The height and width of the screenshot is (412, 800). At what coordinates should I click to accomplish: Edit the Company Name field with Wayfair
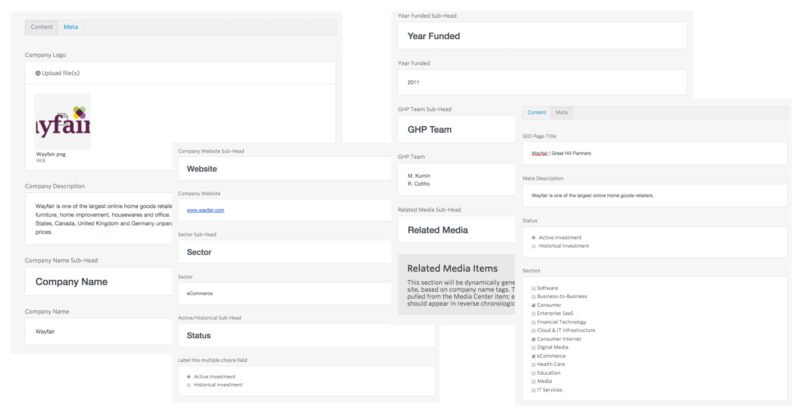(x=99, y=331)
